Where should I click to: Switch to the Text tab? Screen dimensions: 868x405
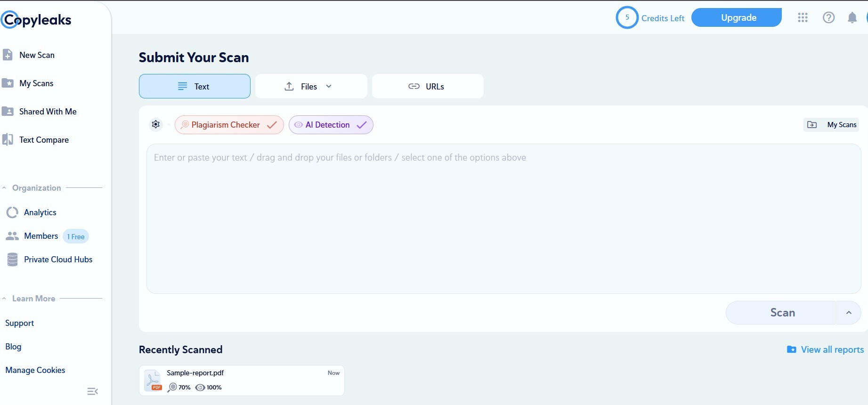(x=195, y=86)
